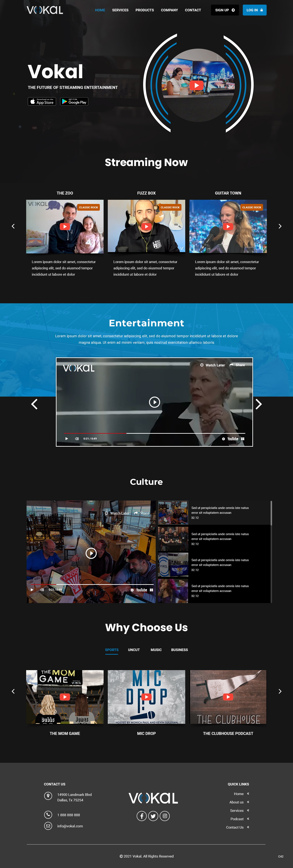Switch to the BUSINESS tab
Screen dimensions: 293x868
coord(180,650)
